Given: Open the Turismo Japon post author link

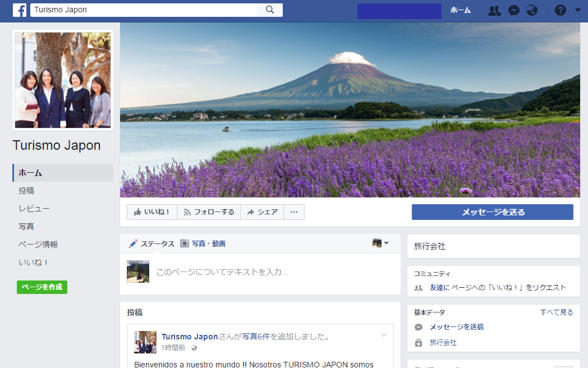Looking at the screenshot, I should pos(190,337).
